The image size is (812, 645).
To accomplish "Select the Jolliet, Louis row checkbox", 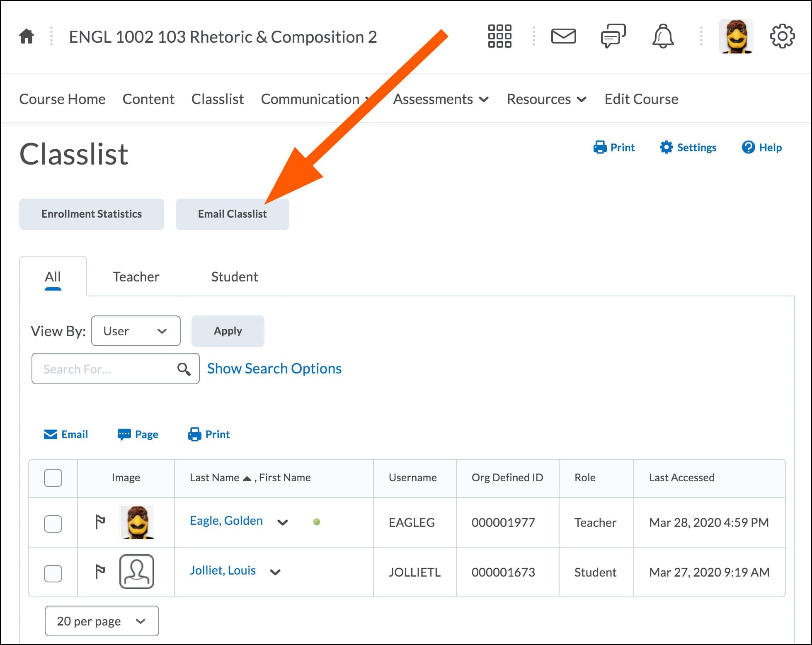I will 53,573.
